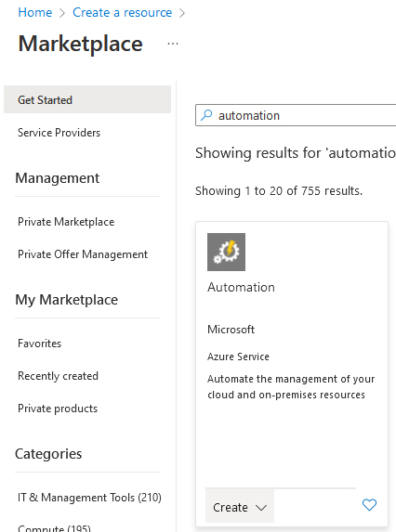Click 'Showing 1 to 20 of 755 results.' text
The height and width of the screenshot is (532, 396).
click(279, 190)
